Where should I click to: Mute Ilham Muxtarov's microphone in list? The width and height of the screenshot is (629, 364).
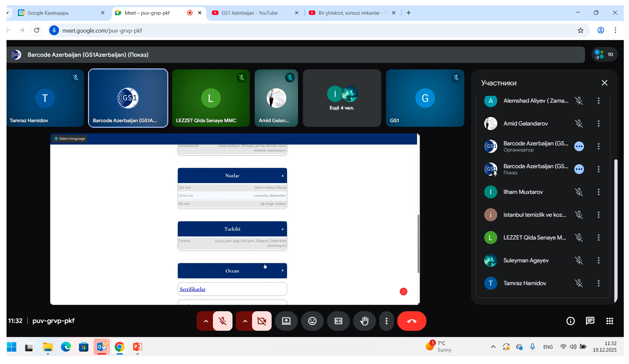(579, 192)
